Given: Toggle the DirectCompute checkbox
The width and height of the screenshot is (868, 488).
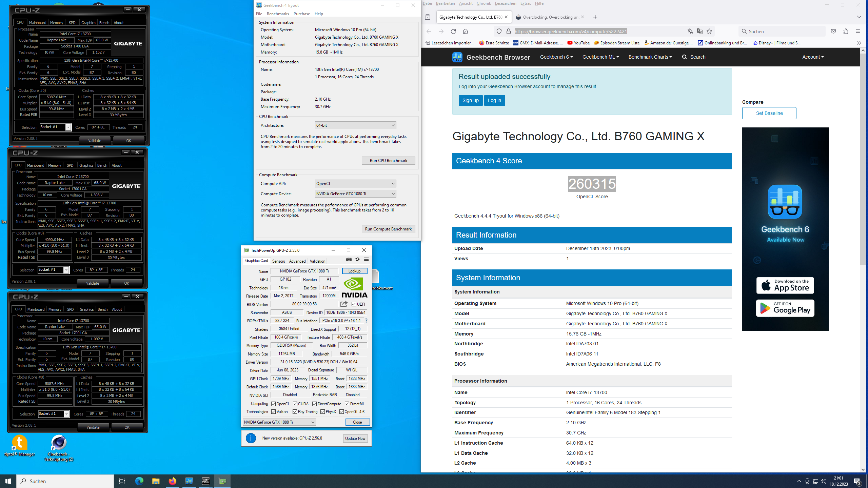Looking at the screenshot, I should tap(314, 404).
